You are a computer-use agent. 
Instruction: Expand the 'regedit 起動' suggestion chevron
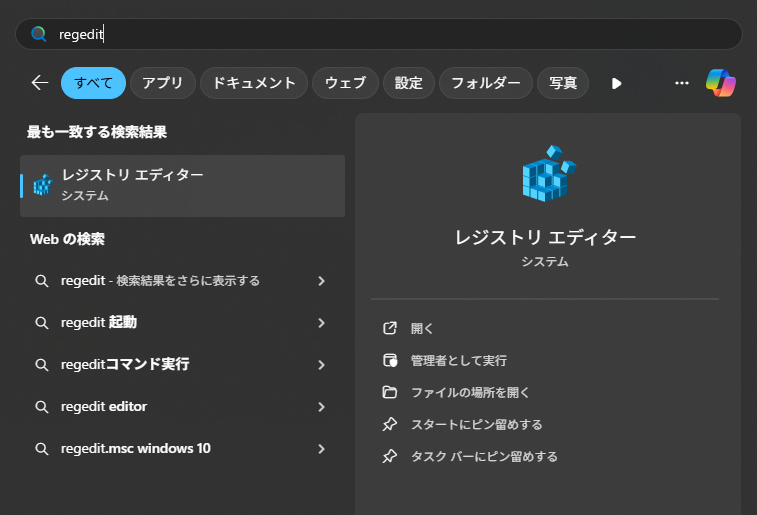click(x=321, y=323)
